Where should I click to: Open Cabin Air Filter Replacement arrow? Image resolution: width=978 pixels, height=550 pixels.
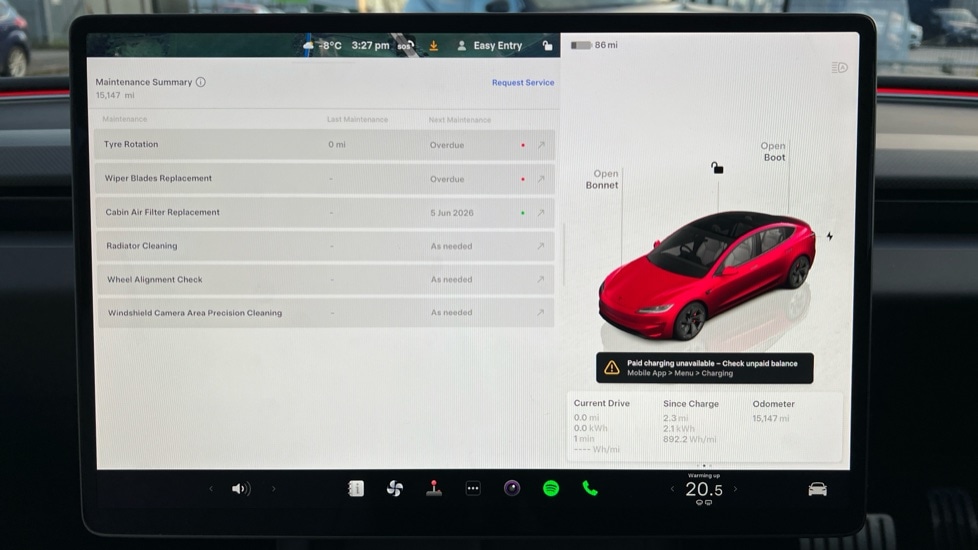(541, 213)
